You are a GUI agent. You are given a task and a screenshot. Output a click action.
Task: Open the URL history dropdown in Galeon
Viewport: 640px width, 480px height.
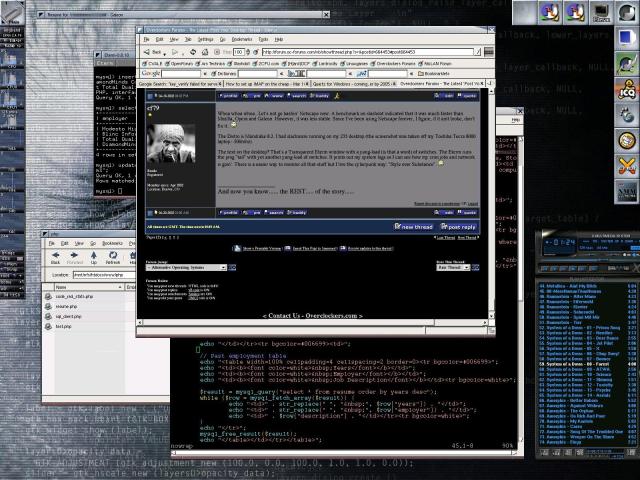[x=477, y=52]
